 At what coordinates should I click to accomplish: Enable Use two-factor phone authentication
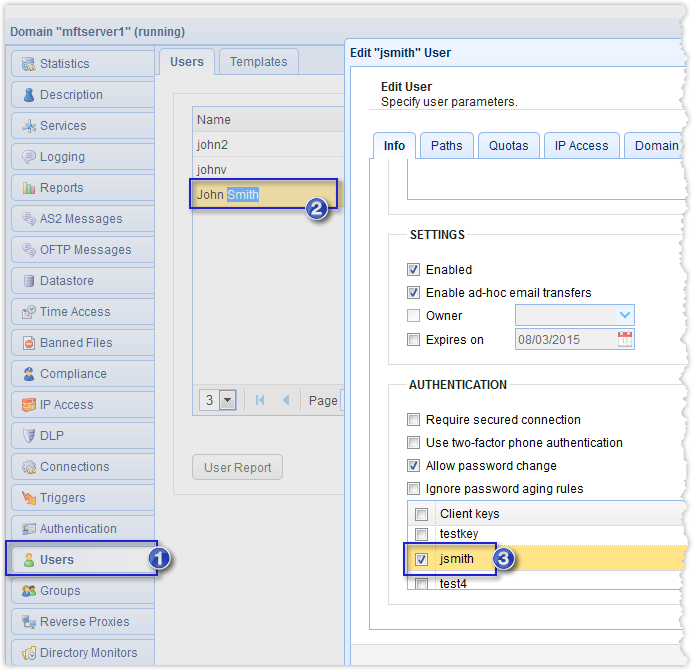[x=414, y=443]
